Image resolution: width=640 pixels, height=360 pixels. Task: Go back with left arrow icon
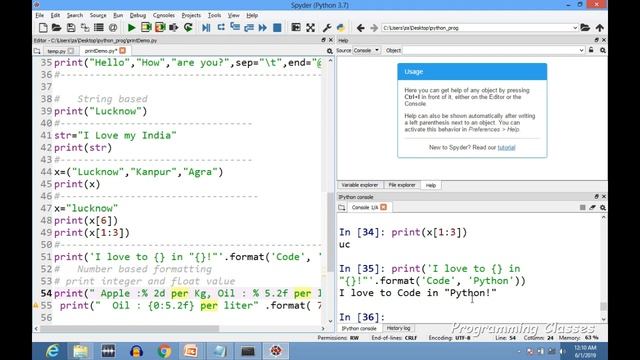pyautogui.click(x=360, y=28)
